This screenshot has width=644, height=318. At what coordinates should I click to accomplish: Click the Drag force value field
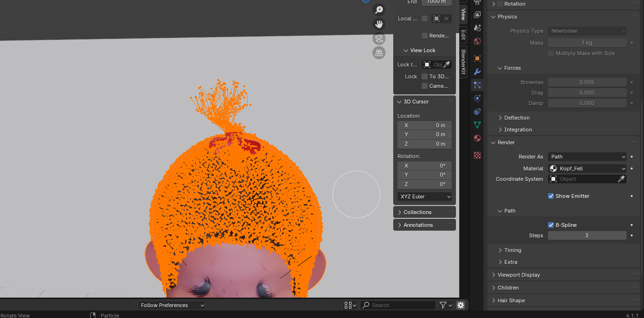587,93
